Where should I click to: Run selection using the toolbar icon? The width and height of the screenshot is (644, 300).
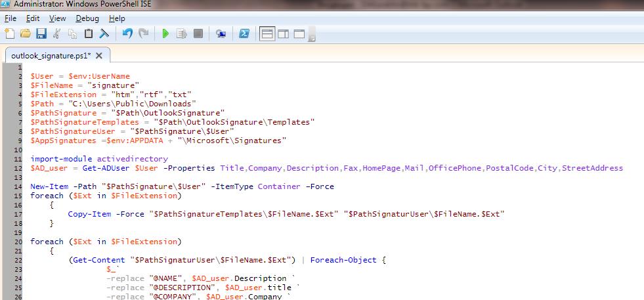[182, 33]
